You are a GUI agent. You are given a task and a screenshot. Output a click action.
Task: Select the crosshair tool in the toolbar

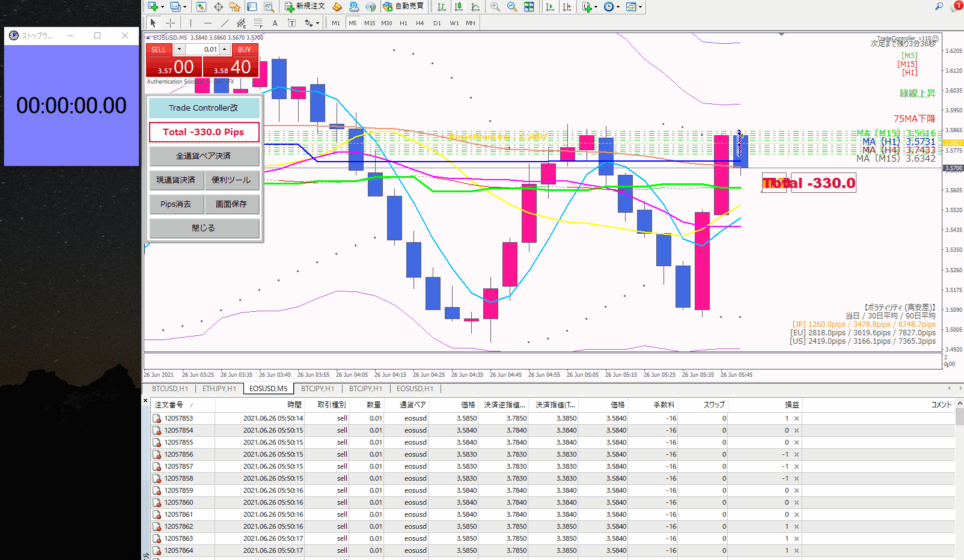[x=171, y=23]
